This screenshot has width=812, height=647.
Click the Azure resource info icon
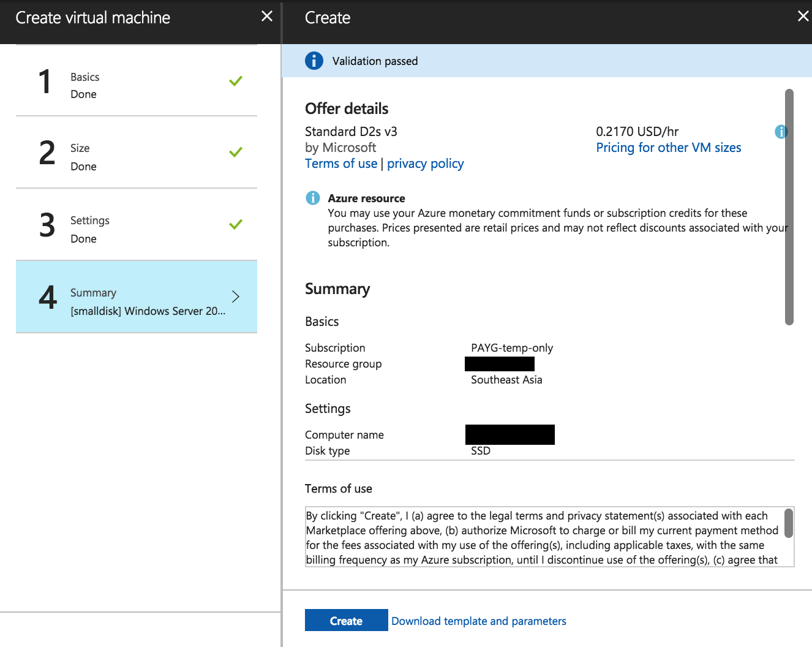point(312,198)
